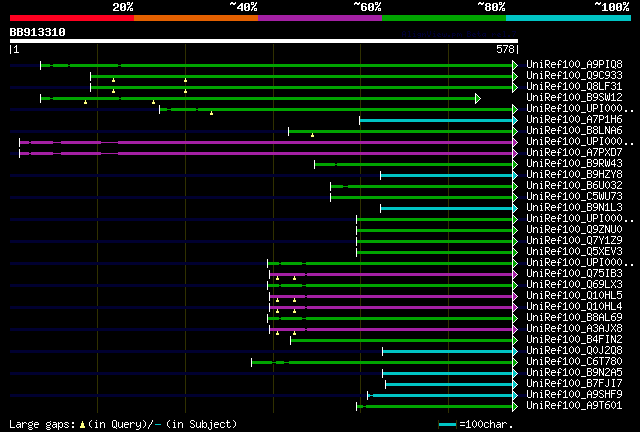Select the orange ~40% identity color segment
Image resolution: width=640 pixels, height=432 pixels.
196,18
